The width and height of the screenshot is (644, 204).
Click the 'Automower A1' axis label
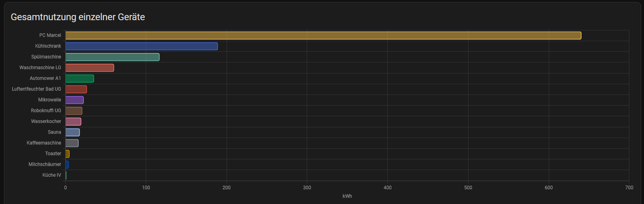(x=45, y=78)
